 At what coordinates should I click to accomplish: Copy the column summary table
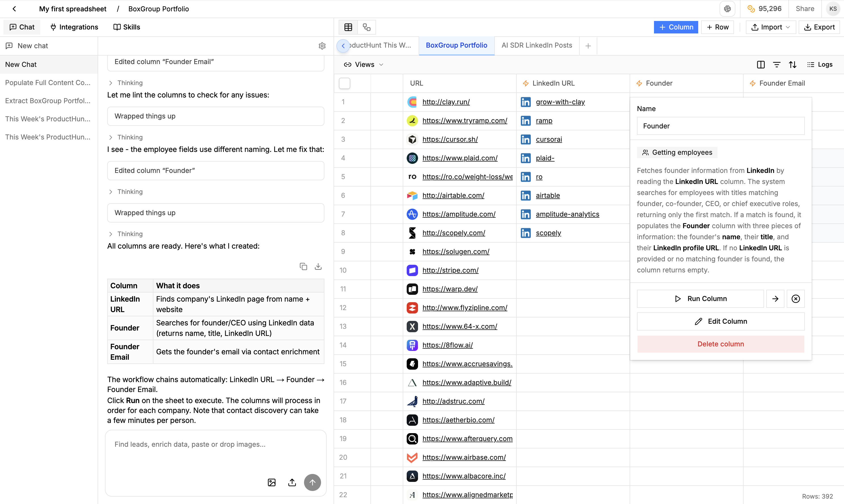pos(303,266)
